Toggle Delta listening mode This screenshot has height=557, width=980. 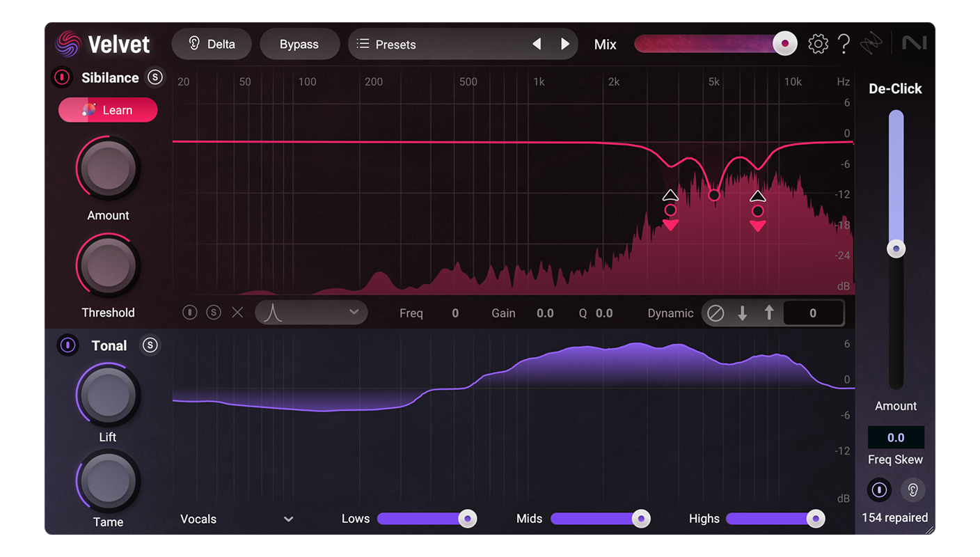click(x=213, y=44)
